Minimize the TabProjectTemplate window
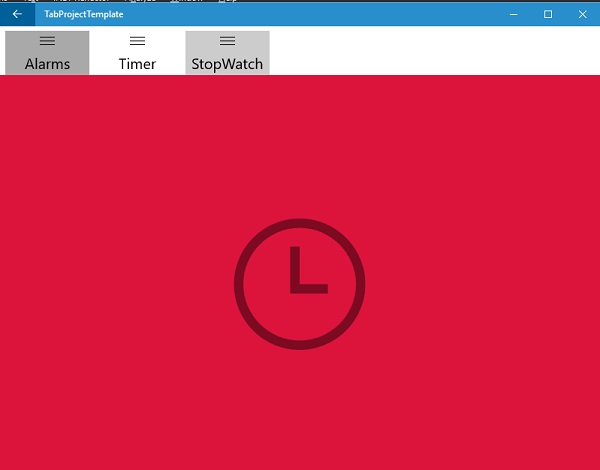600x470 pixels. click(x=514, y=14)
